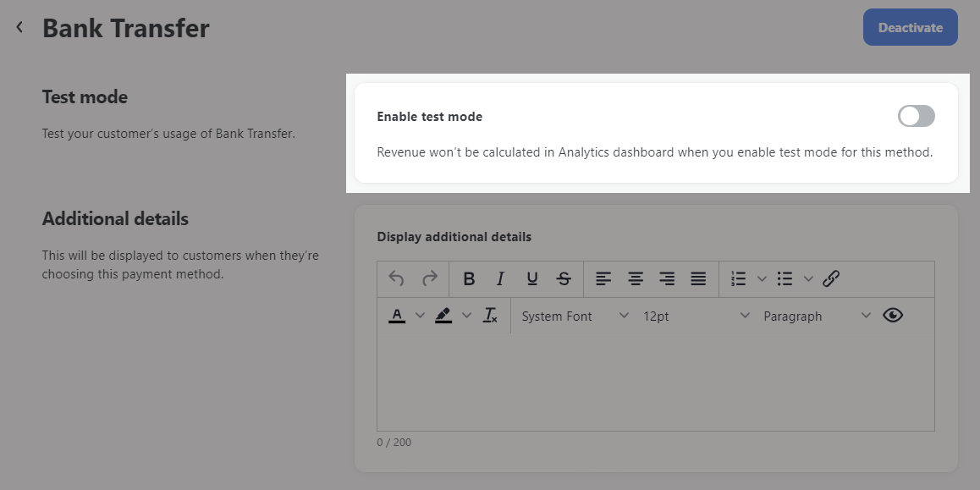Go back using the arrow beside Bank Transfer
The image size is (980, 490).
(20, 27)
